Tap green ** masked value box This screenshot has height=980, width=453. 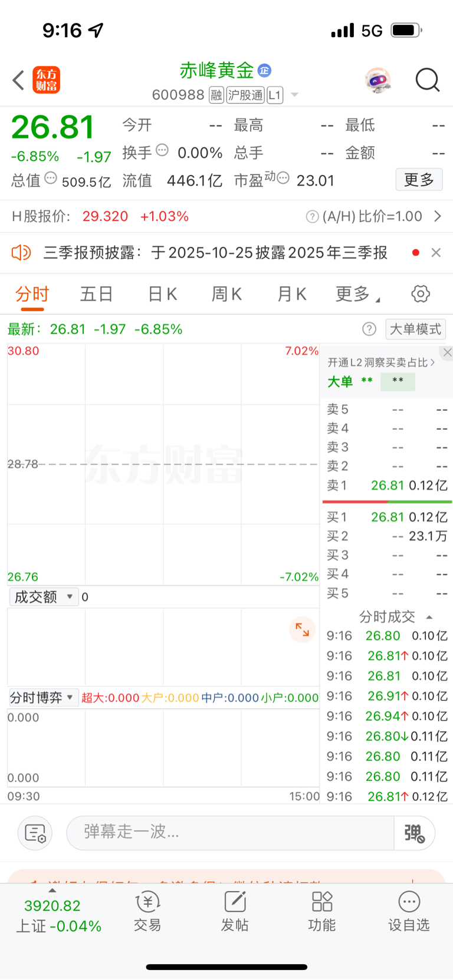click(x=398, y=382)
